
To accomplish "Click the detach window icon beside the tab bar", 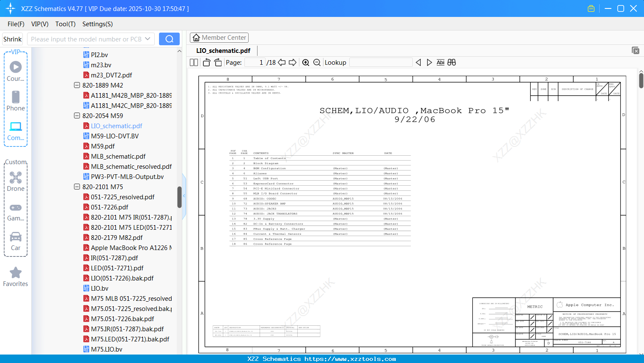I will pos(636,50).
